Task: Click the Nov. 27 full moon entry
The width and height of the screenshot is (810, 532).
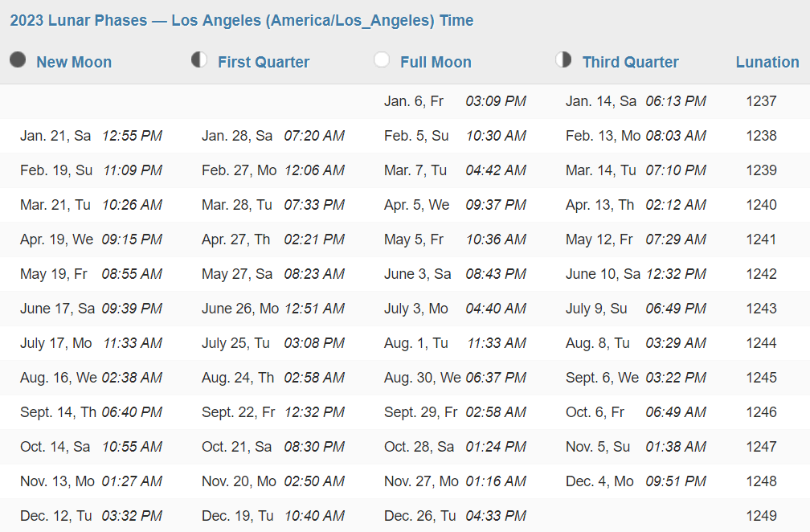Action: (455, 481)
